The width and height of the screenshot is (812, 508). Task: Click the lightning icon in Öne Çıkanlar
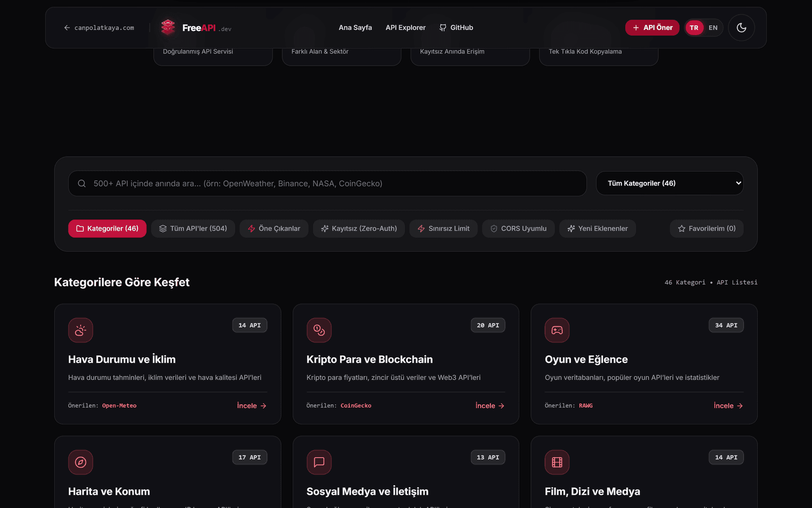pyautogui.click(x=251, y=229)
